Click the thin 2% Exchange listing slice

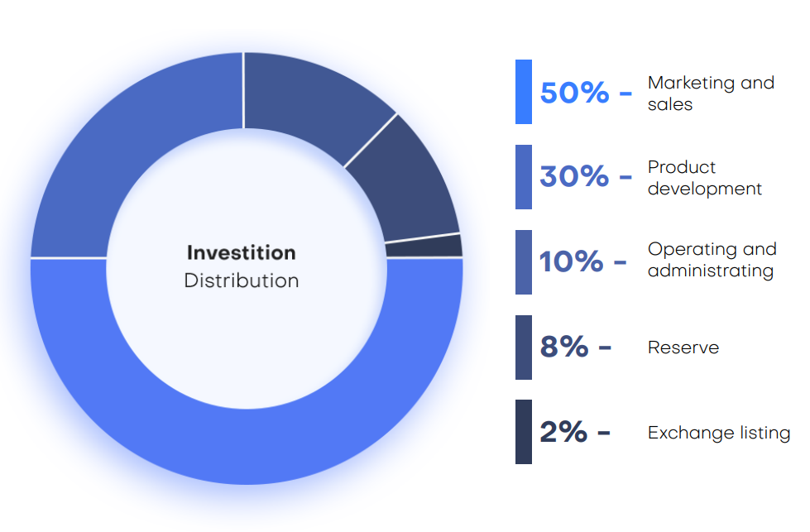point(424,247)
